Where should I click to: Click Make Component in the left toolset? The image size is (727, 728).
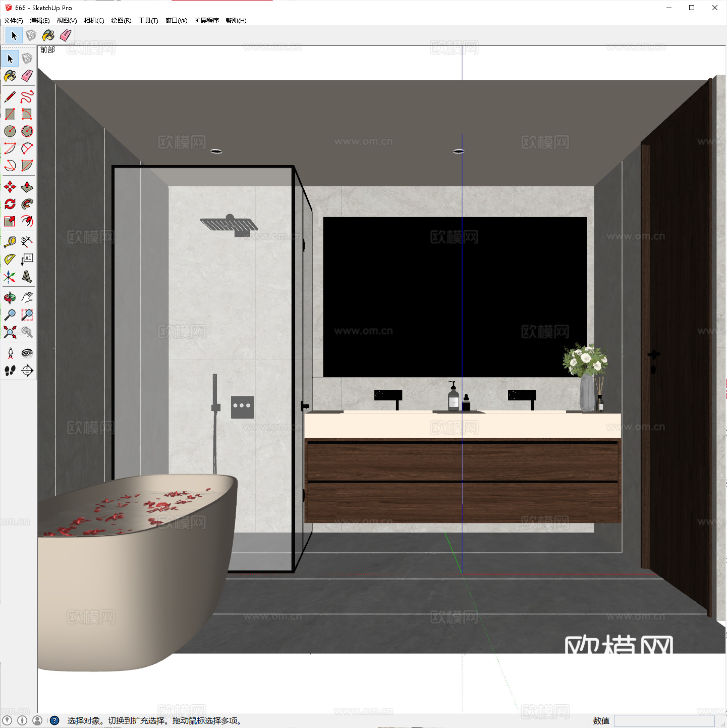[27, 59]
